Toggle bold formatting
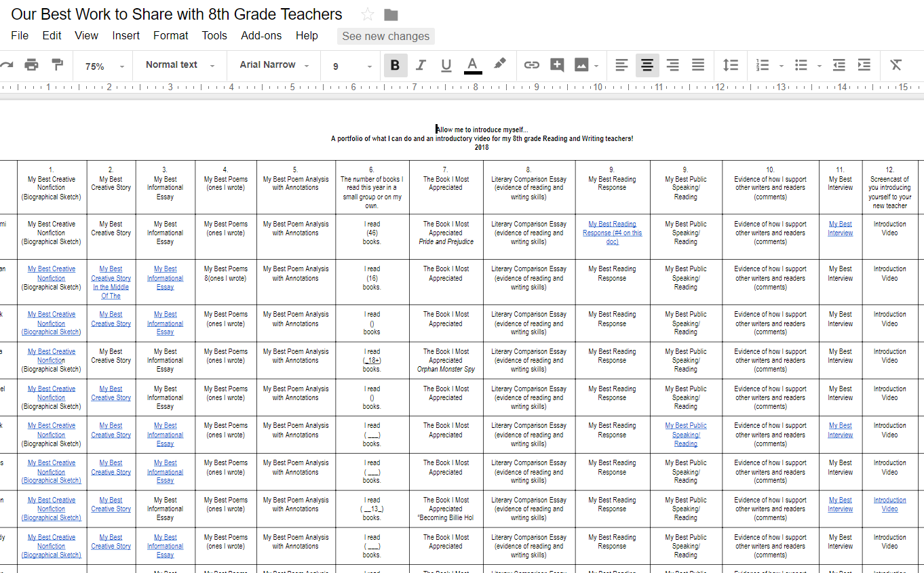This screenshot has width=924, height=573. click(396, 65)
